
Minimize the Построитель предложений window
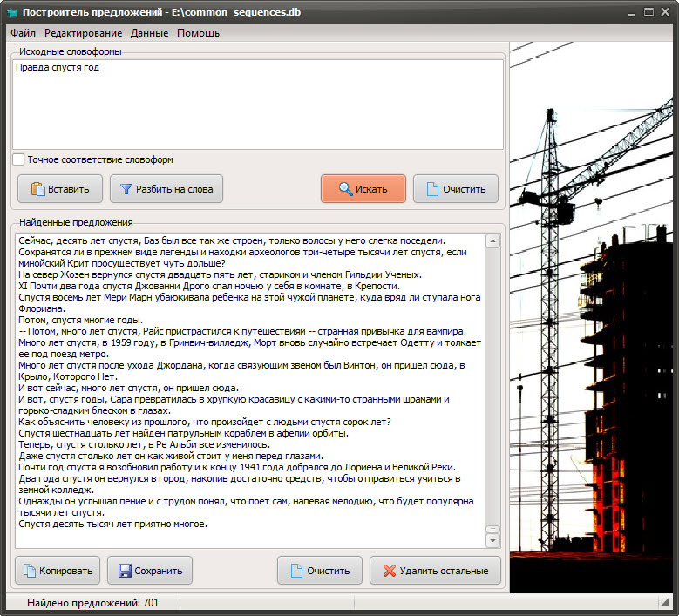(x=632, y=13)
